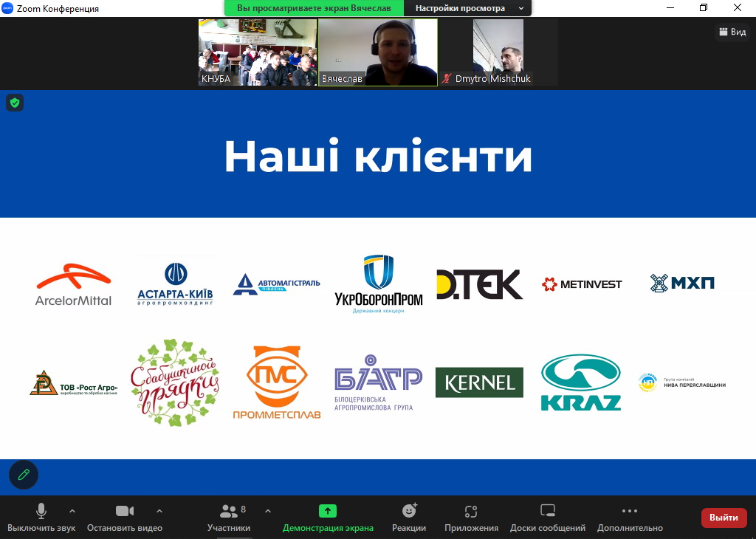Click the ТОВ Рост Агро logo

[73, 383]
